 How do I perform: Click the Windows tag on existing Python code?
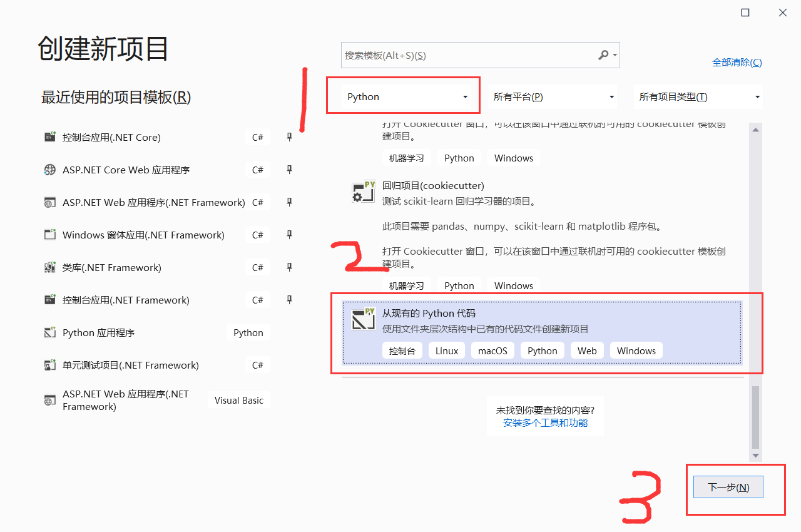coord(636,350)
